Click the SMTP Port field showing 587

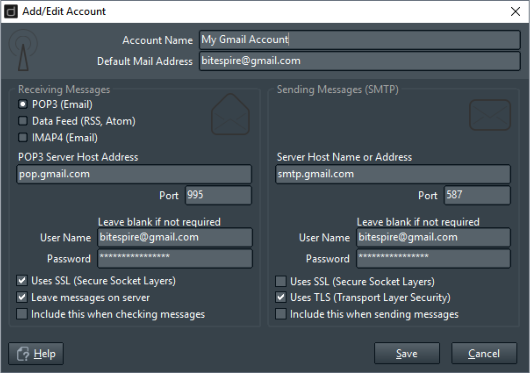(477, 195)
